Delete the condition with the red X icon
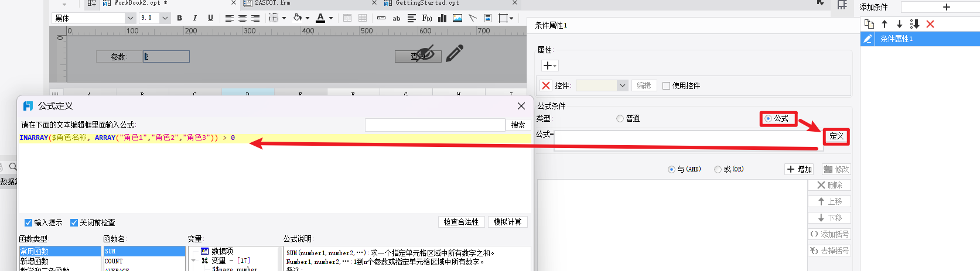Image resolution: width=980 pixels, height=271 pixels. click(930, 24)
